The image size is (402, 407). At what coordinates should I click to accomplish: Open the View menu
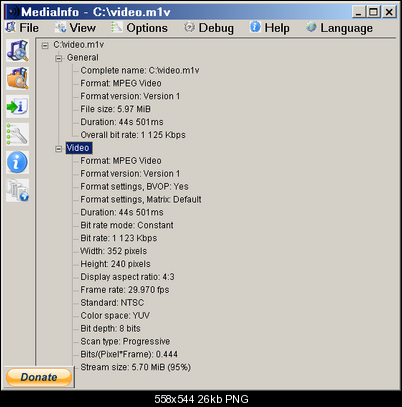(x=75, y=28)
